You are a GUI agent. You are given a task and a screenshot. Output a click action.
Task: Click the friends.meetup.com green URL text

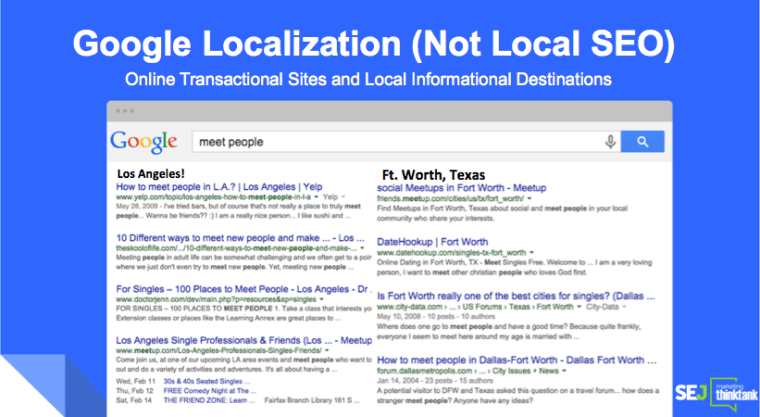coord(450,199)
